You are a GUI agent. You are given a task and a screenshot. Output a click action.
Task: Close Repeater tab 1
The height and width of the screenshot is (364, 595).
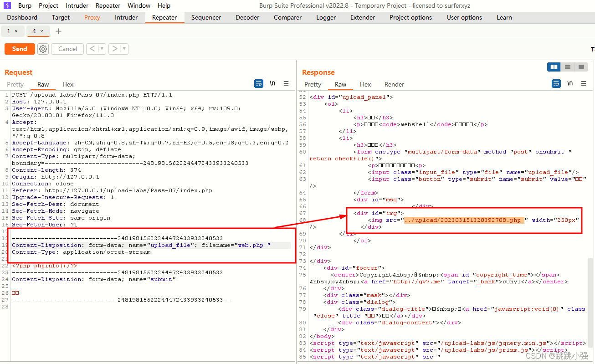tap(16, 31)
